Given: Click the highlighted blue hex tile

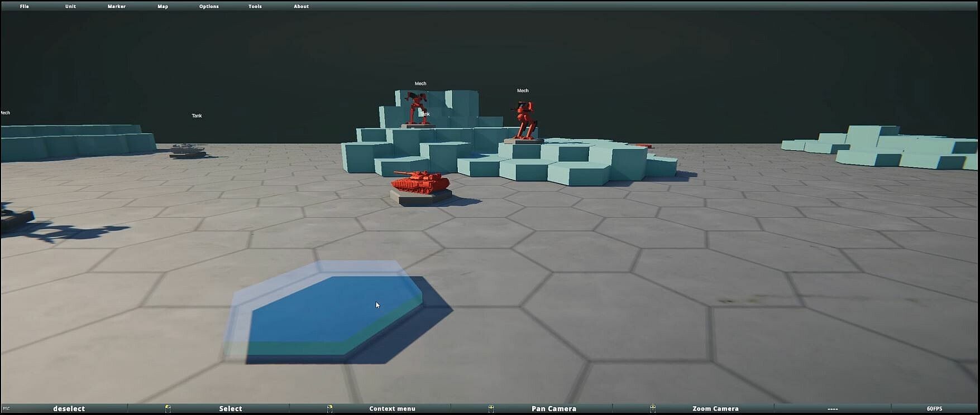Looking at the screenshot, I should tap(334, 314).
